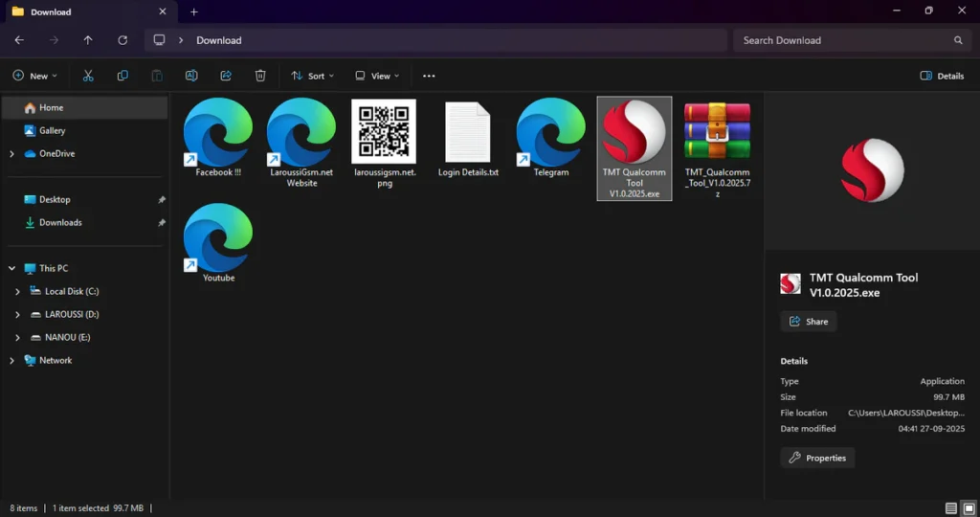Viewport: 980px width, 517px height.
Task: Click the Properties button in details pane
Action: point(817,458)
